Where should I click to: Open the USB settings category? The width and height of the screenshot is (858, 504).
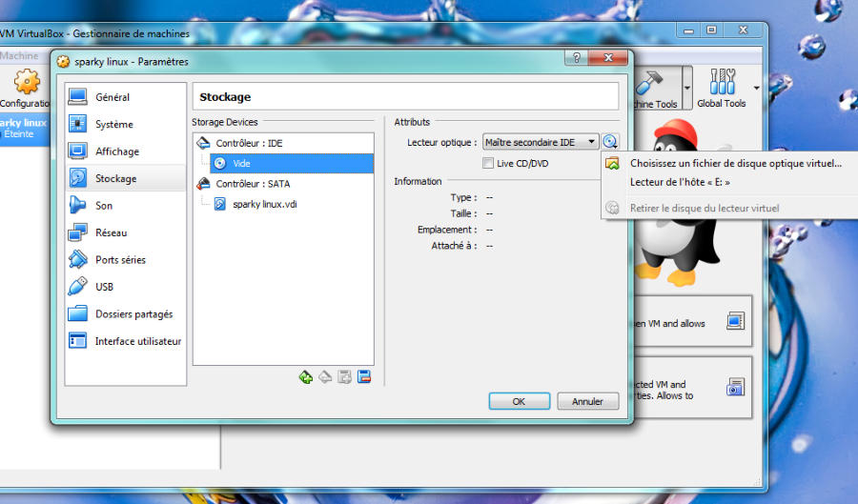125,287
